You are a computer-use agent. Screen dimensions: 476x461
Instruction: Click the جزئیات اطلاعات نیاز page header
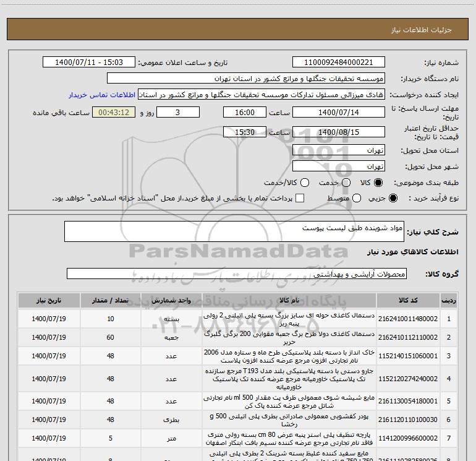[422, 30]
